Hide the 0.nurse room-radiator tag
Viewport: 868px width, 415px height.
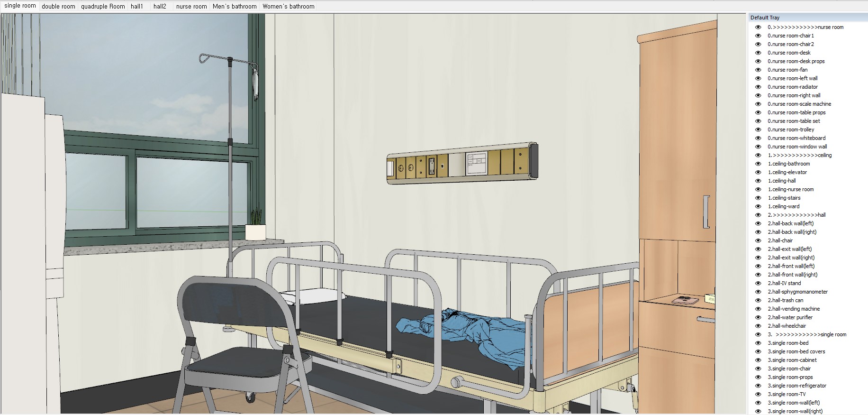pos(758,87)
